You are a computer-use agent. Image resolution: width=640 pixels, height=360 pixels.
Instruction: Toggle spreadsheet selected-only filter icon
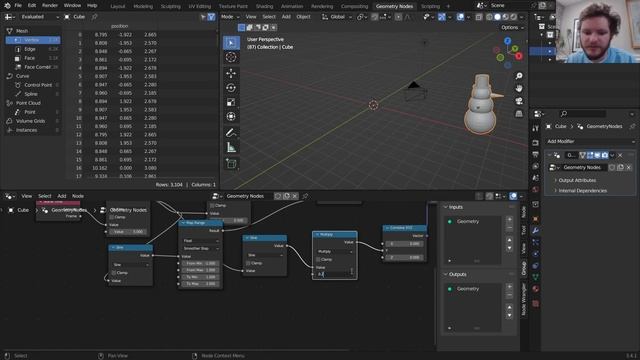202,17
